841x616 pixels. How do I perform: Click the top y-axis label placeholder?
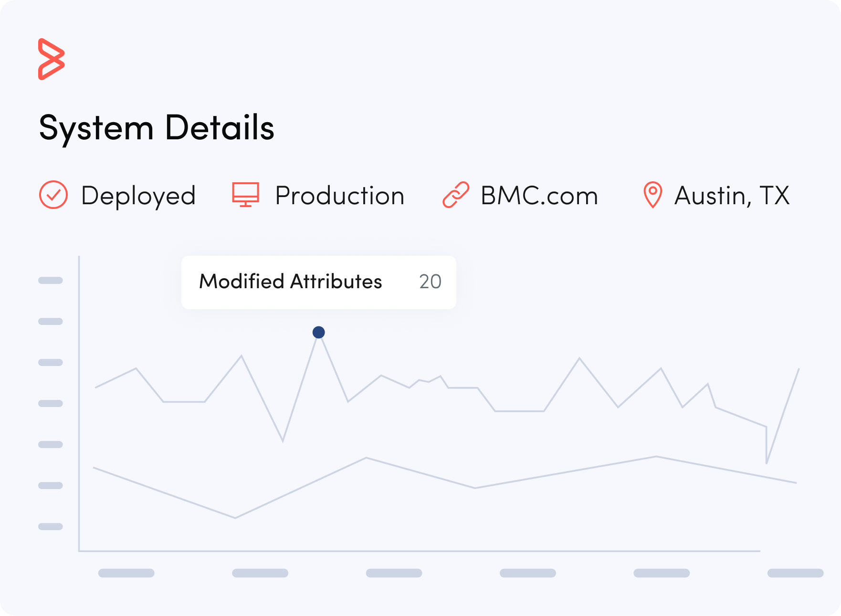click(51, 281)
